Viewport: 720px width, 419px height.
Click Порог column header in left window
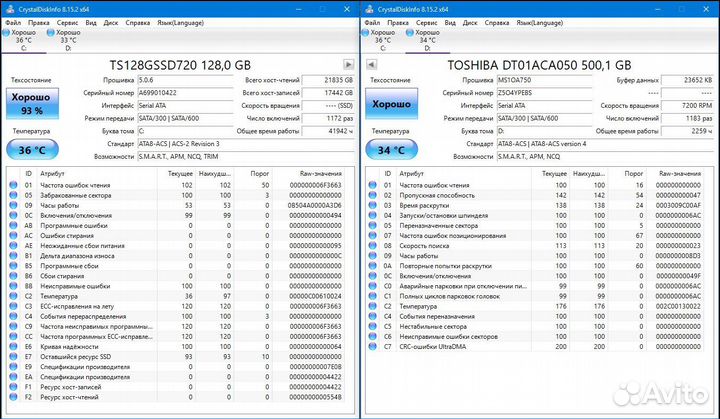coord(259,174)
